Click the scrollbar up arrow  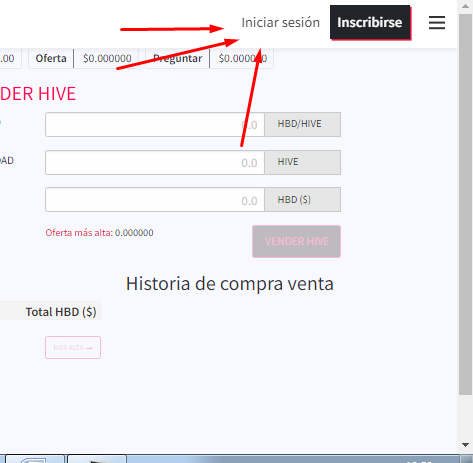[x=465, y=7]
